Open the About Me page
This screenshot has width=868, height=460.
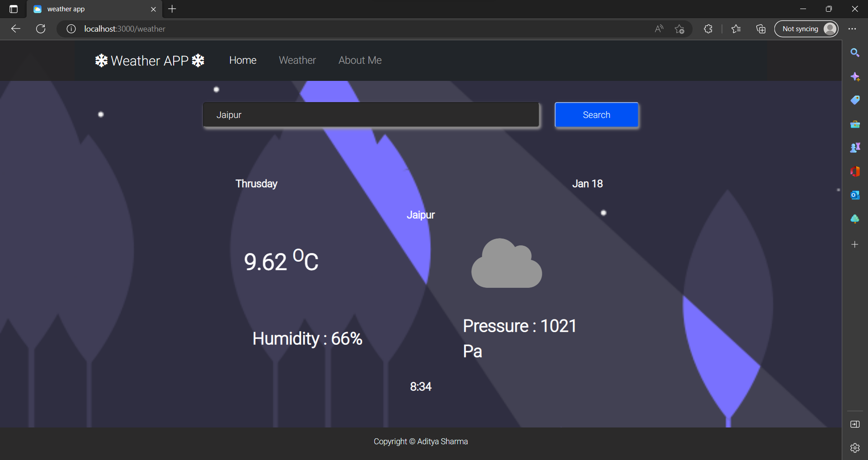point(359,60)
